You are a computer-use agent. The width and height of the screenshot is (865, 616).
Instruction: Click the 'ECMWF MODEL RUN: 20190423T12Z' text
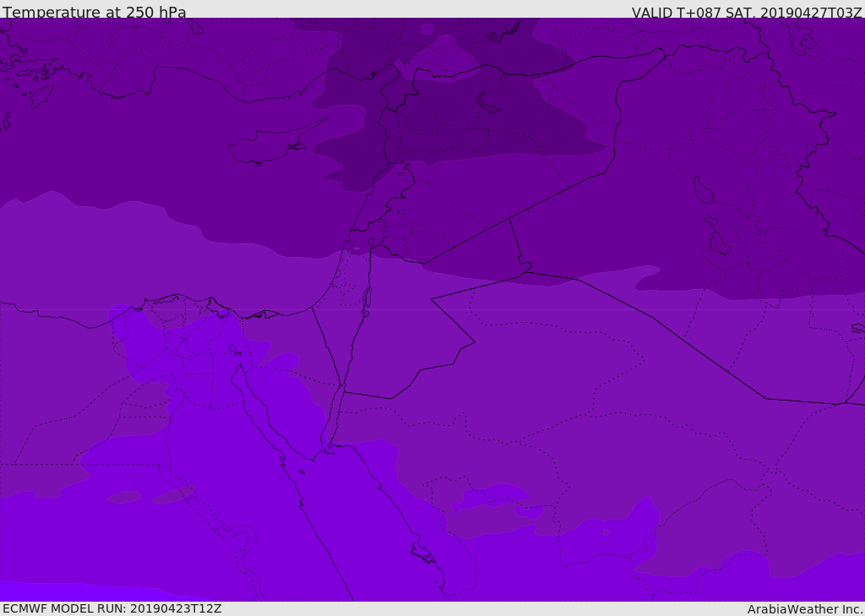112,609
